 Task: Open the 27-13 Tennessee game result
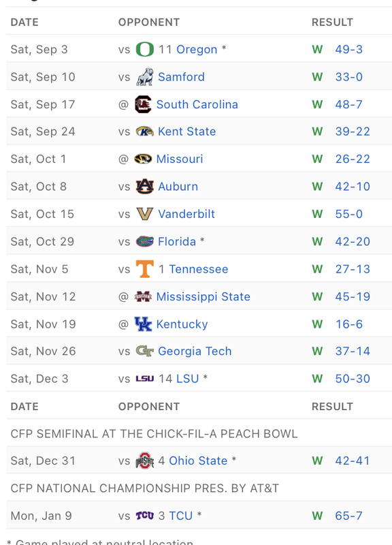point(353,269)
